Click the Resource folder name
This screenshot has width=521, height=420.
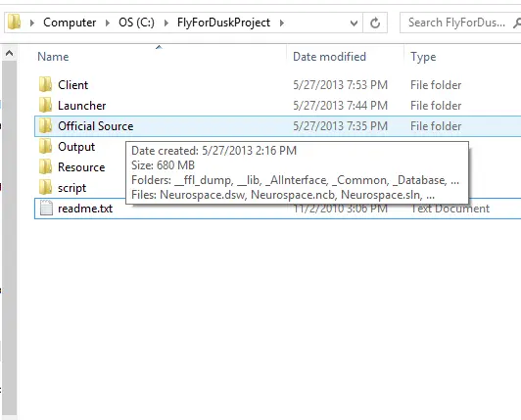click(x=81, y=167)
